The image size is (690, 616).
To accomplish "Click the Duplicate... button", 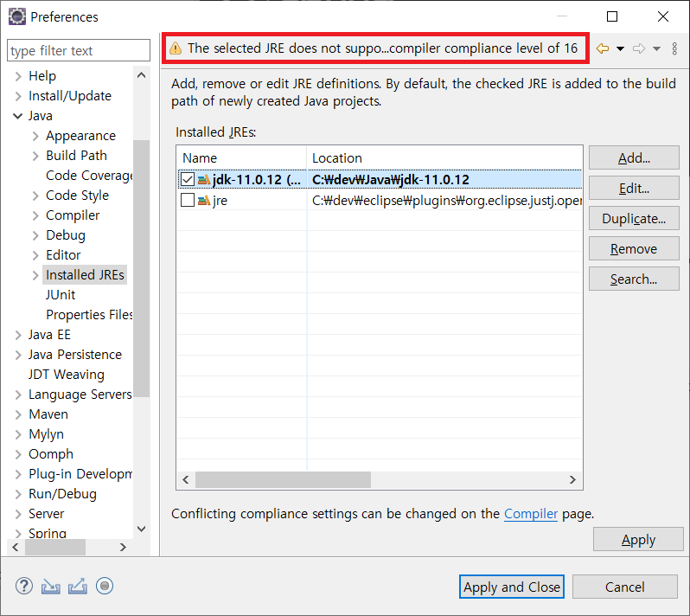I will [x=634, y=218].
